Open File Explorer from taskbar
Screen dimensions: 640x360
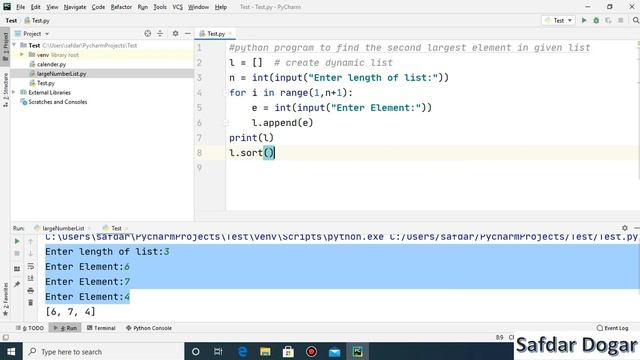pyautogui.click(x=265, y=351)
